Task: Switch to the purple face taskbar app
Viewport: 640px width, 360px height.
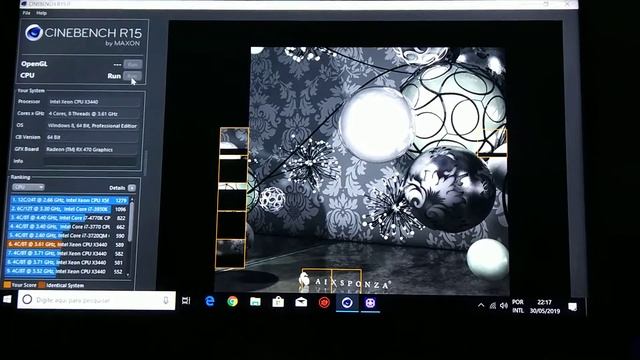Action: [370, 303]
